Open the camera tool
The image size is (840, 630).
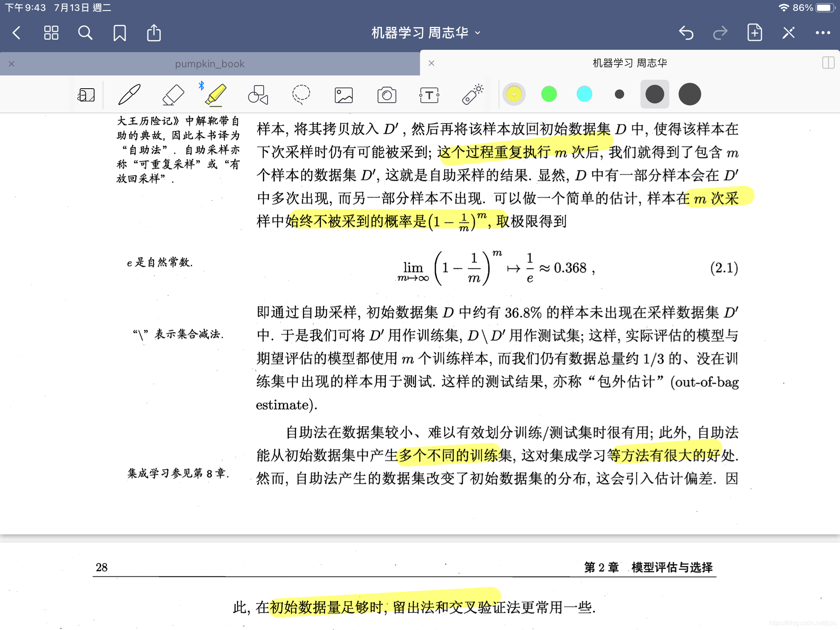coord(387,95)
